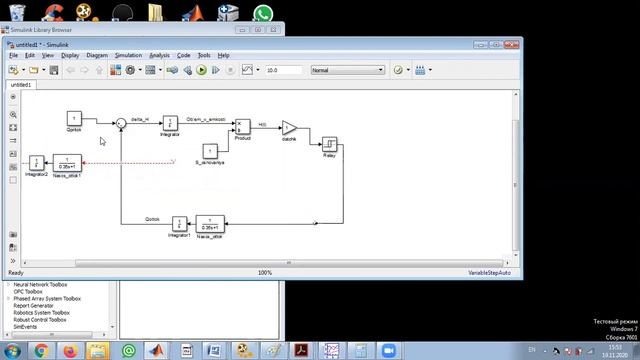Screen dimensions: 640x360
Task: Open the Code menu
Action: (183, 55)
